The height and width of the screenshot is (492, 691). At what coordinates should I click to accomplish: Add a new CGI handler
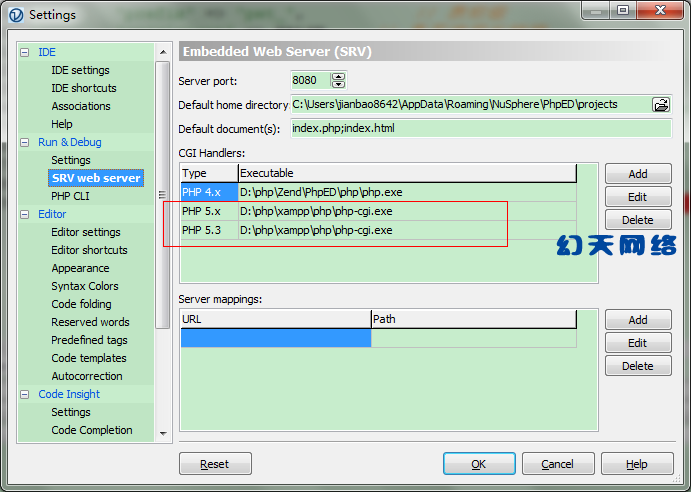click(x=638, y=174)
